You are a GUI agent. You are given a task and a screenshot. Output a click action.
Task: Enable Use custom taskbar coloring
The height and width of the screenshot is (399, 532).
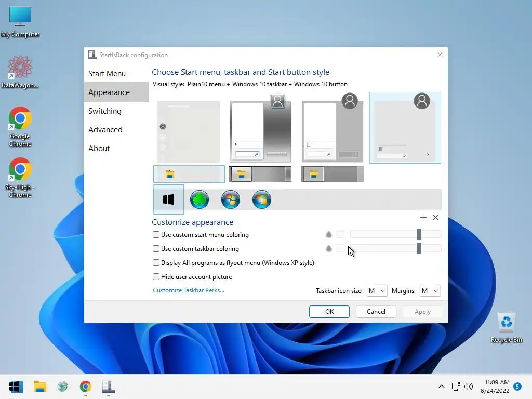point(156,248)
